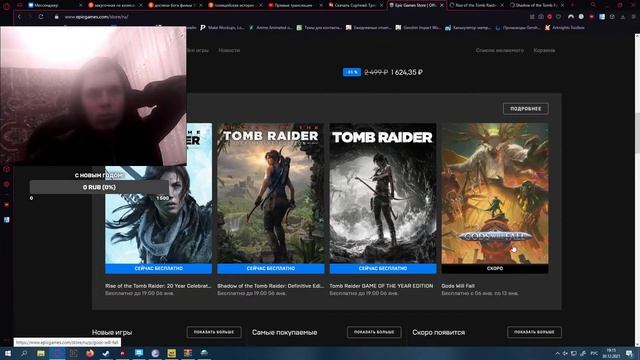Click the Самые покупаемые section heading
Image resolution: width=640 pixels, height=360 pixels.
(284, 332)
